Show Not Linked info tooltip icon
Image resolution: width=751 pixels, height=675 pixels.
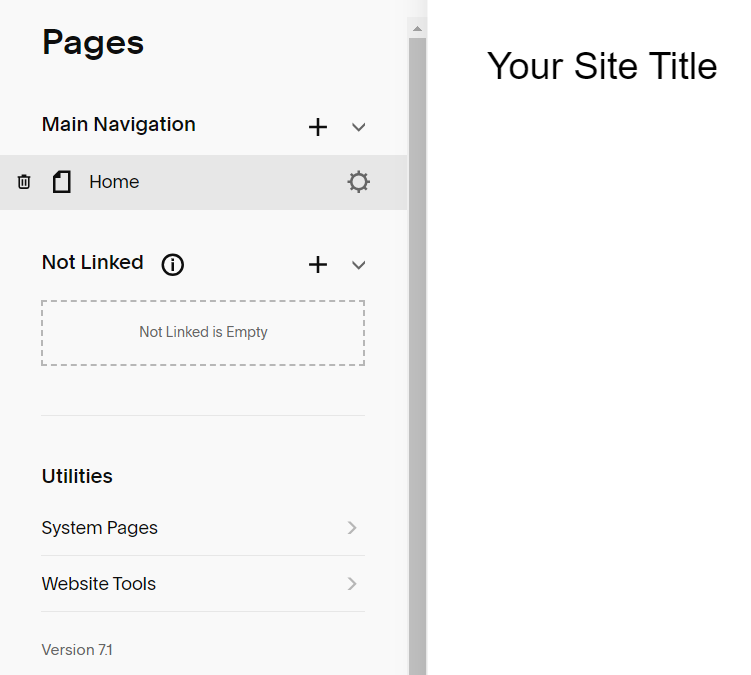tap(172, 264)
